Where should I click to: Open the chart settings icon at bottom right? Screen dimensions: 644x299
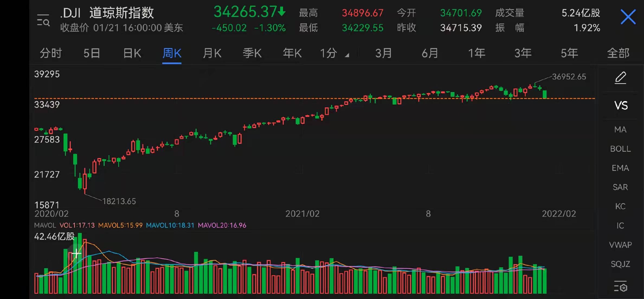pos(620,286)
